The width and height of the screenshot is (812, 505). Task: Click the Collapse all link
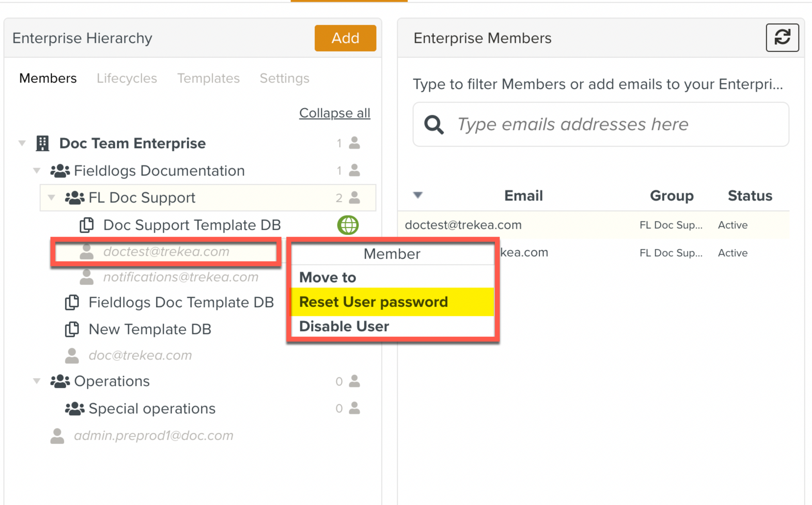(x=334, y=113)
